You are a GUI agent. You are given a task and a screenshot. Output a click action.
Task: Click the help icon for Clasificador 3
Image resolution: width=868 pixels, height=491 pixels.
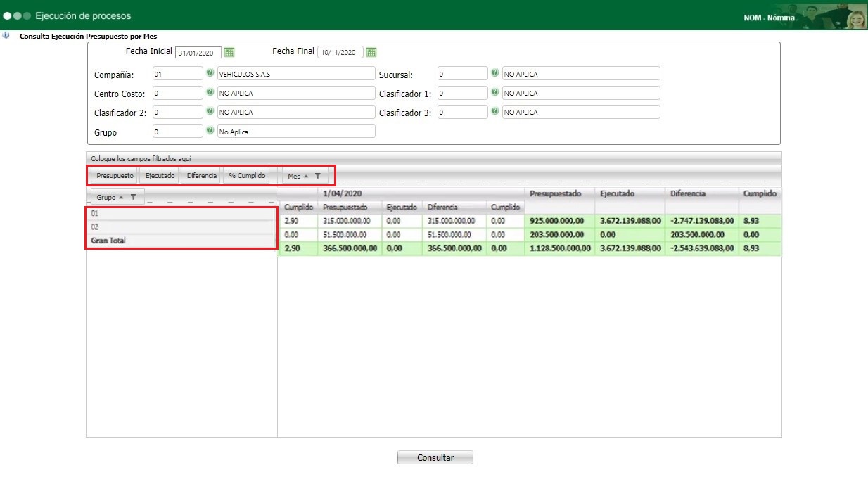pos(495,111)
